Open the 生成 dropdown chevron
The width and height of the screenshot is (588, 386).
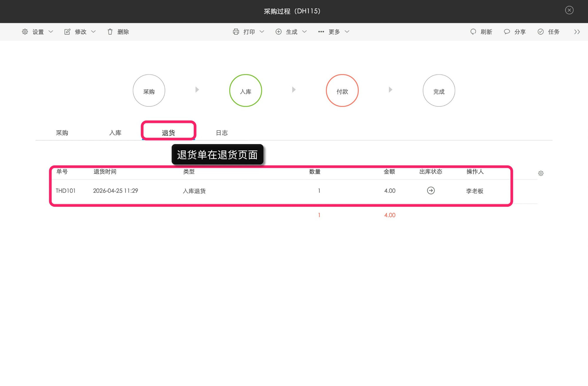pos(305,32)
